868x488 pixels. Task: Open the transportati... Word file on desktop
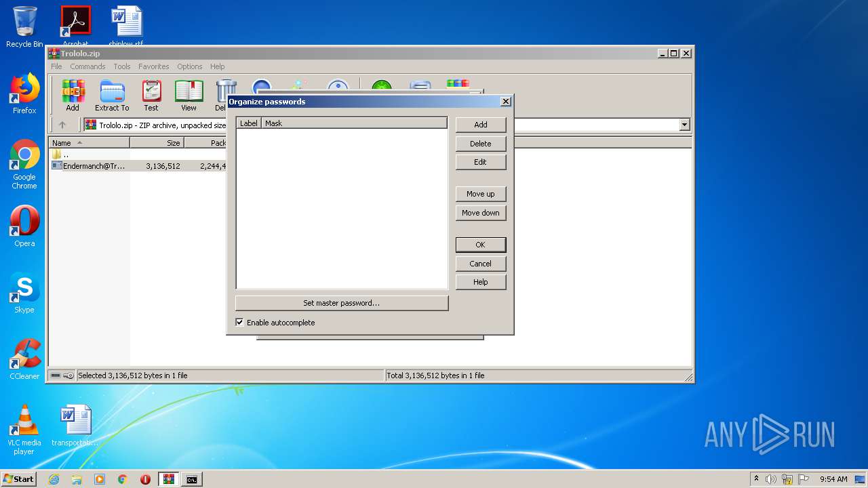(75, 426)
